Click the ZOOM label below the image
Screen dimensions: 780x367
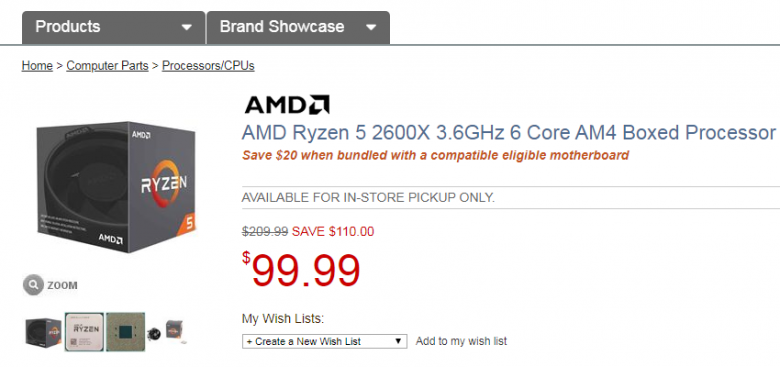pyautogui.click(x=62, y=285)
